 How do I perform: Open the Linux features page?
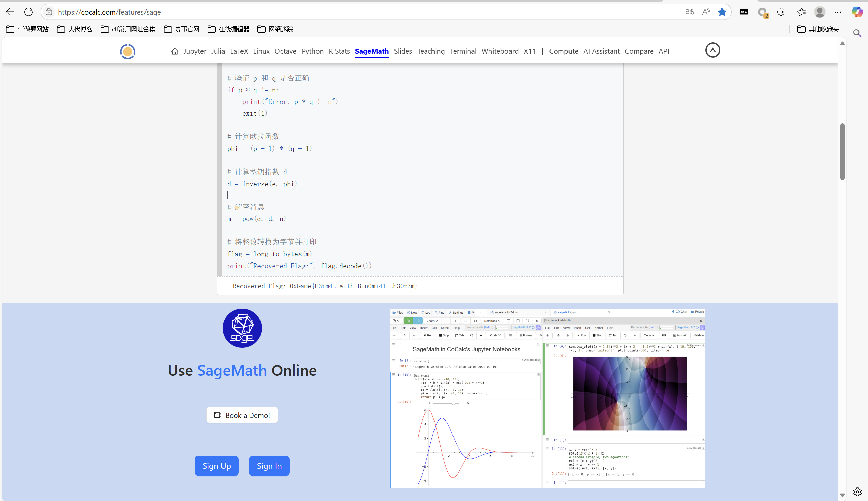[261, 51]
